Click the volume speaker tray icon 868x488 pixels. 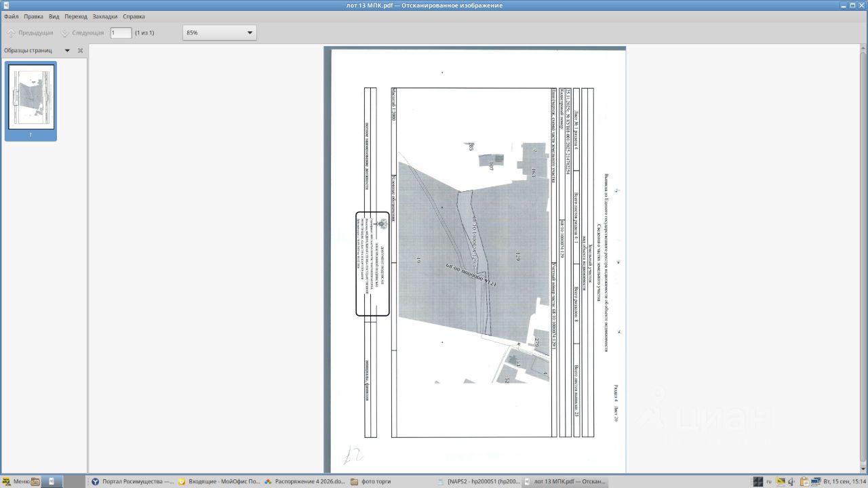[791, 482]
